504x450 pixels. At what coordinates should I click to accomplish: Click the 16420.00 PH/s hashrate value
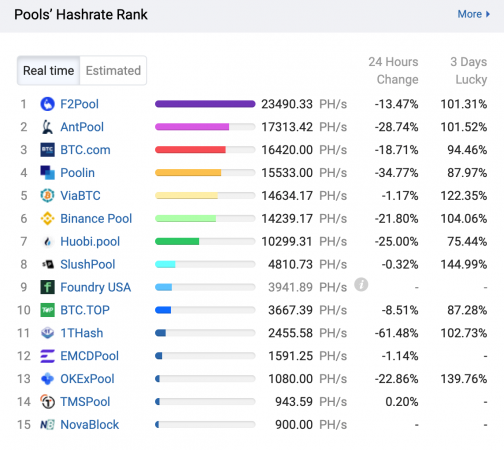click(x=304, y=150)
